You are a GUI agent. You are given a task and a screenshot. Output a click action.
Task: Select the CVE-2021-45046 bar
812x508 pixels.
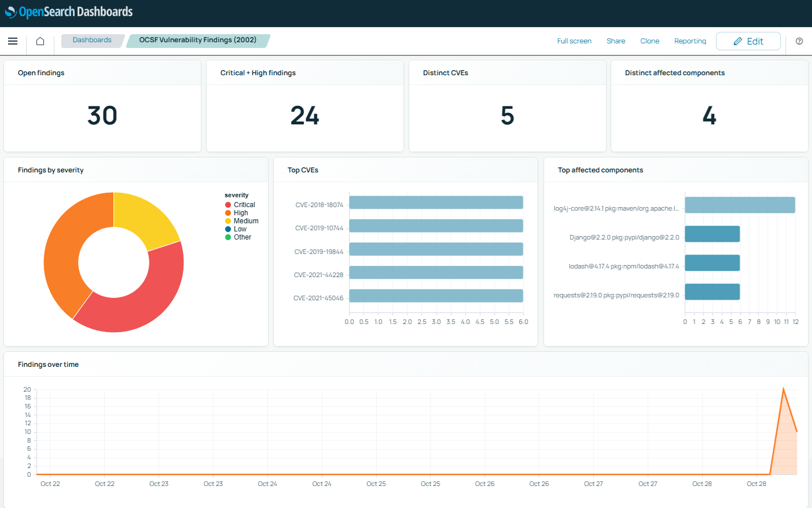[x=436, y=296]
